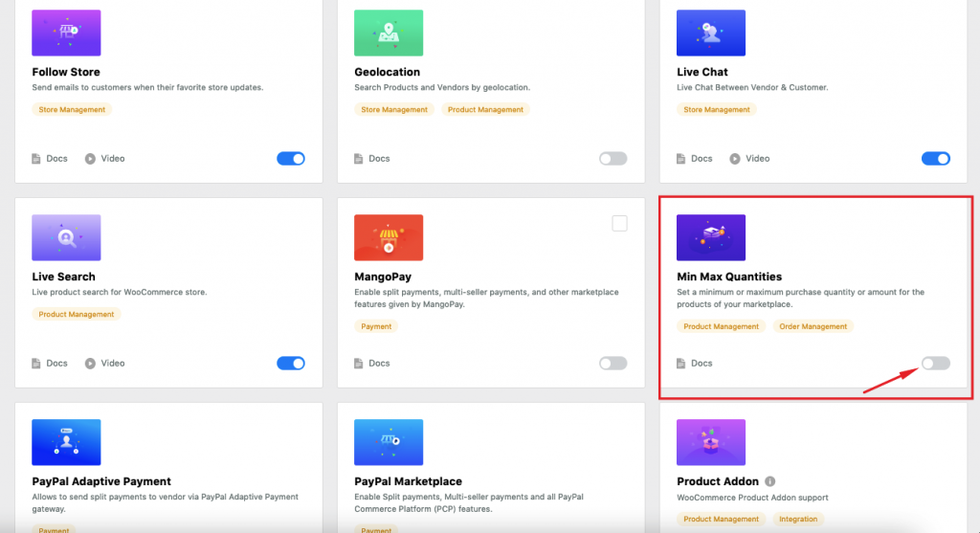Viewport: 980px width, 533px height.
Task: Click Geolocation's Product Management tag
Action: pyautogui.click(x=485, y=109)
